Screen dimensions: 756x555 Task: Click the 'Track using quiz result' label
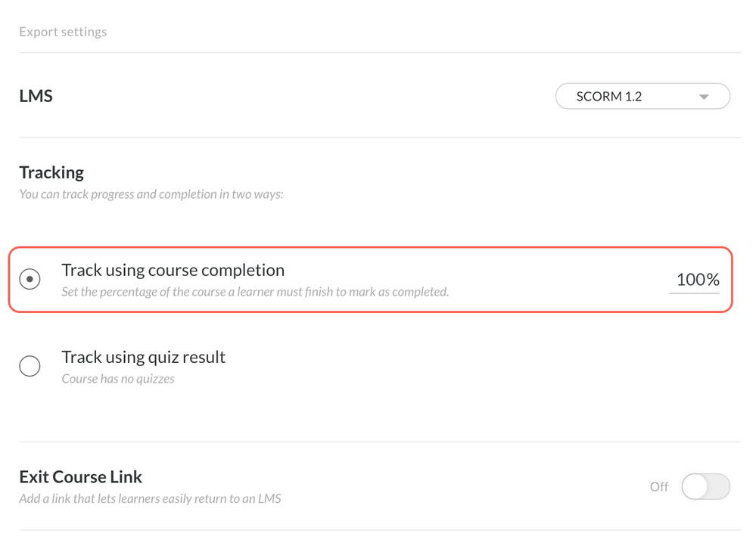[143, 357]
